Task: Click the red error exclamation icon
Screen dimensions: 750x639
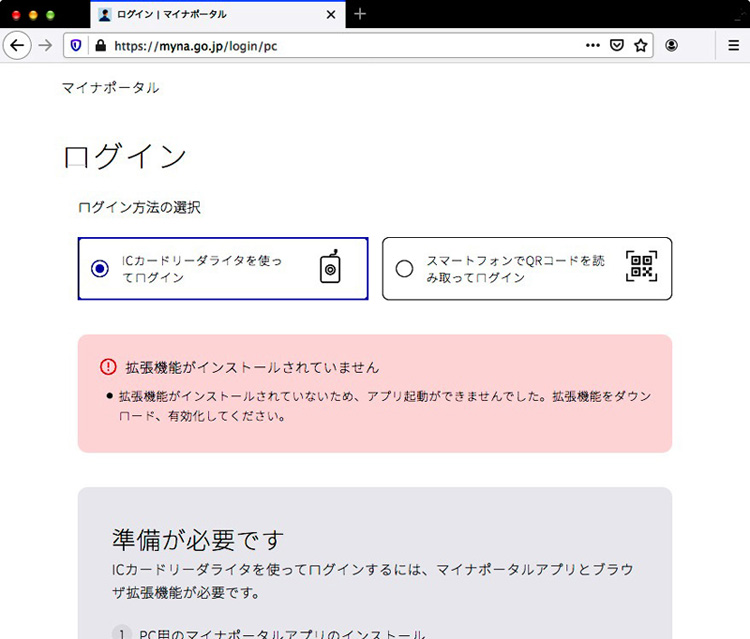Action: point(108,367)
